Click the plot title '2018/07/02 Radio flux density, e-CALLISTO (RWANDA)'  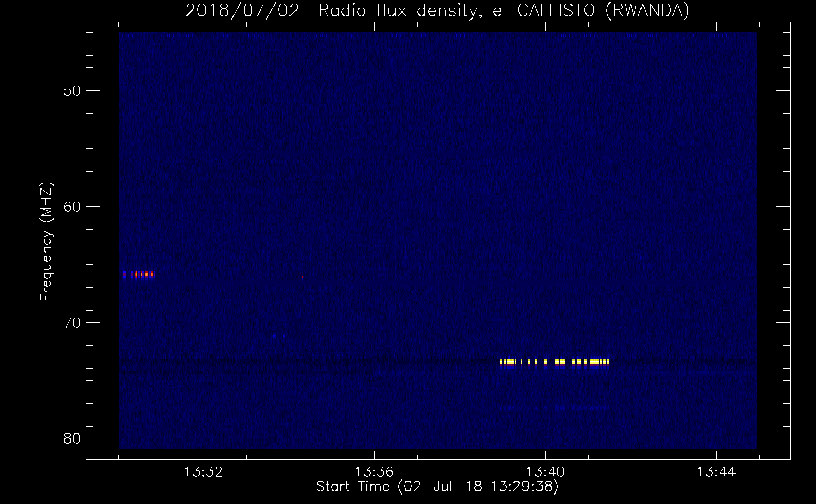[437, 10]
